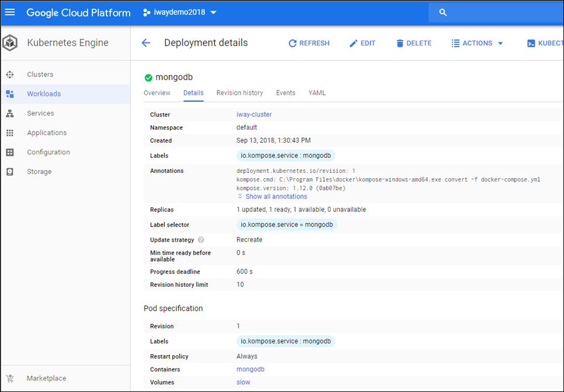564x392 pixels.
Task: Click the deployment Labels chip io.kompose.service : mongodb
Action: click(x=286, y=156)
